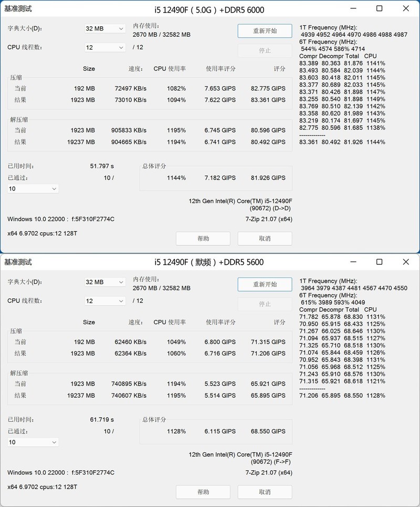The height and width of the screenshot is (507, 420).
Task: Open the passes count dropdown in the bottom window
Action: [x=33, y=442]
